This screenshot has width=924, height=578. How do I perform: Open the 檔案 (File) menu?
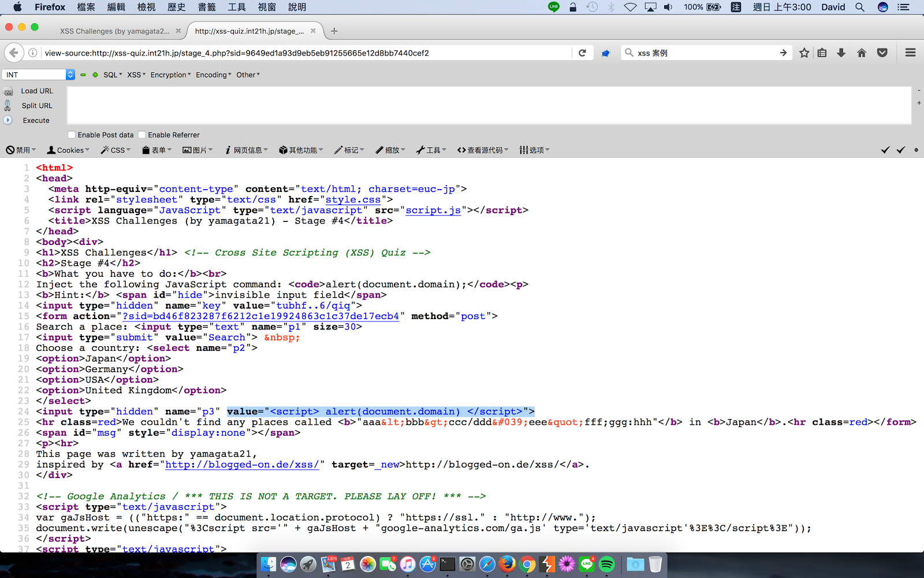(86, 7)
